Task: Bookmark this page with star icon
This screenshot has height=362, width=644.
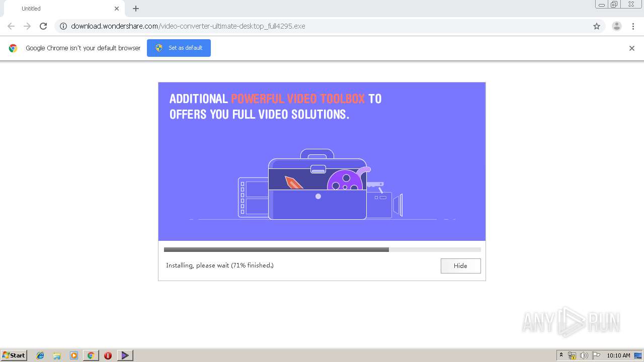Action: (597, 26)
